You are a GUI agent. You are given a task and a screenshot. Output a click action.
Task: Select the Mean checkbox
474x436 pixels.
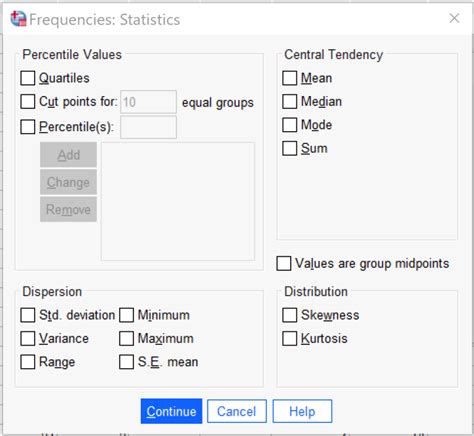pyautogui.click(x=289, y=78)
